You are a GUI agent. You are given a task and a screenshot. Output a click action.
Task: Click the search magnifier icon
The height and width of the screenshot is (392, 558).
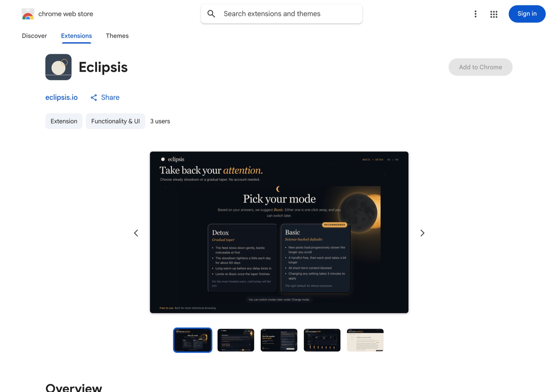click(x=211, y=14)
